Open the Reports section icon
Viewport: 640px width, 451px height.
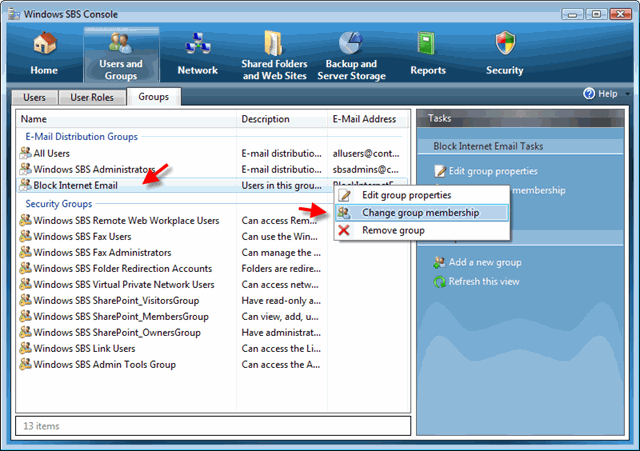[x=427, y=43]
